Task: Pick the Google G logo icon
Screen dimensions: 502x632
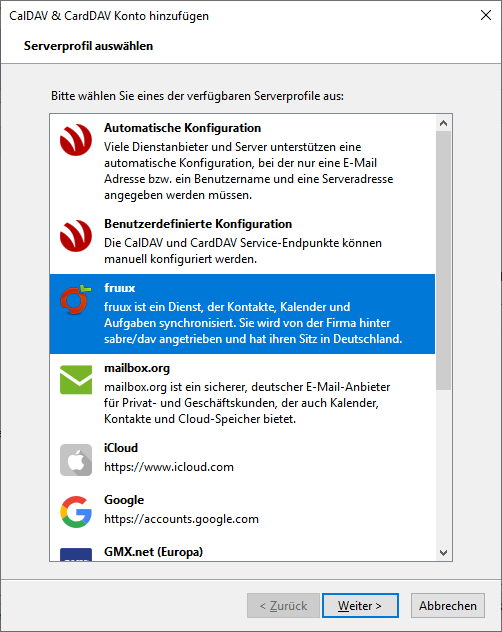Action: [76, 512]
